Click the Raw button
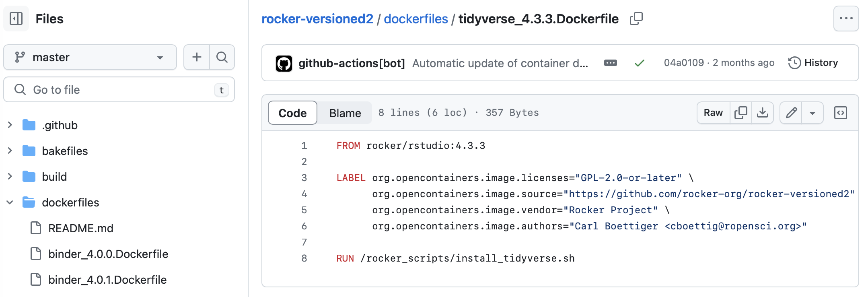 pos(713,113)
